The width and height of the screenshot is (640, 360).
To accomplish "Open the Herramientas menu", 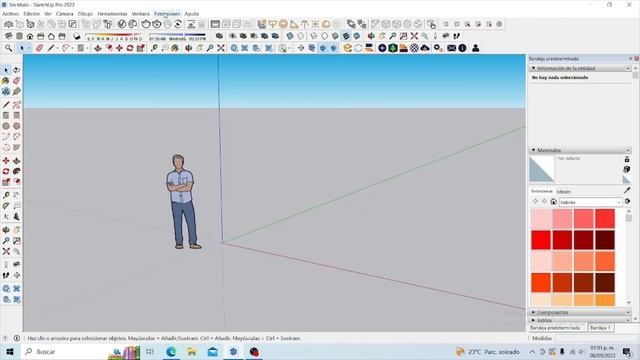I will 112,14.
